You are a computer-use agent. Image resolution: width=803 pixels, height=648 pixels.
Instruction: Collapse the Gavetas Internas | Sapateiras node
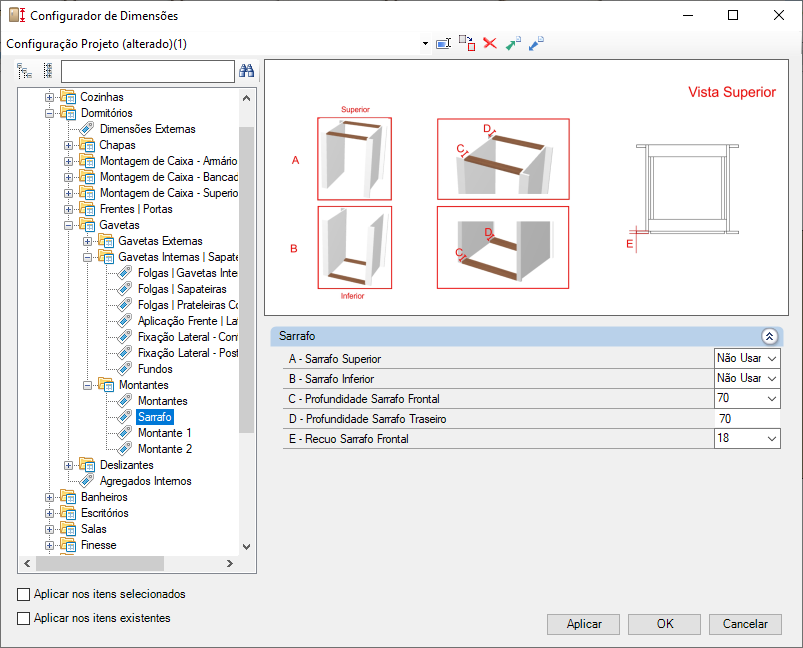pyautogui.click(x=87, y=257)
